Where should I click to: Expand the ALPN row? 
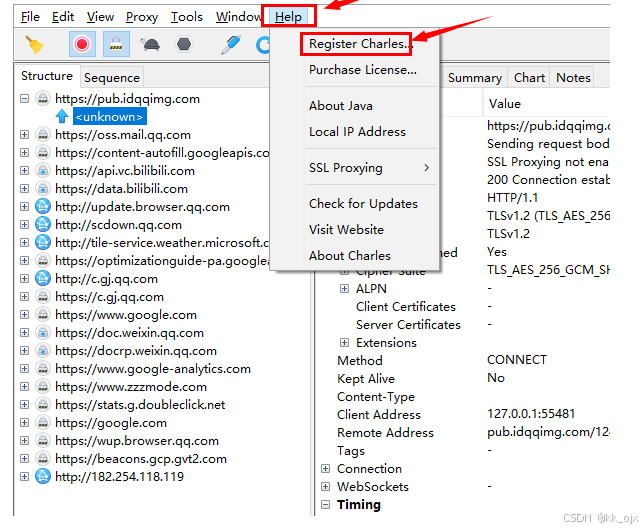tap(345, 289)
